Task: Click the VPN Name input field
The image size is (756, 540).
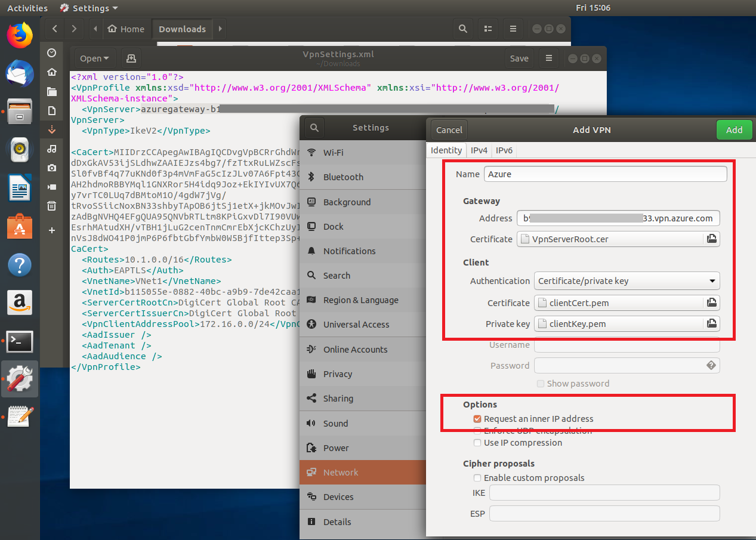Action: point(605,174)
